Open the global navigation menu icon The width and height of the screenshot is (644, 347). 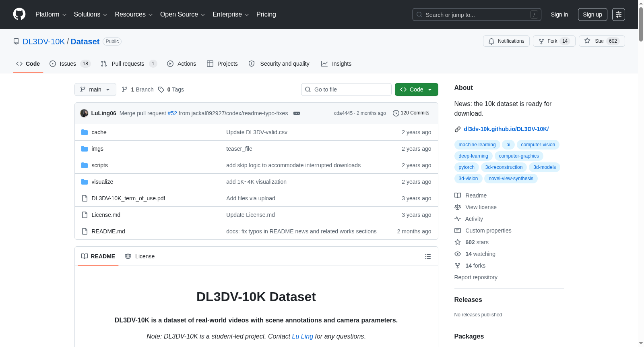point(619,15)
